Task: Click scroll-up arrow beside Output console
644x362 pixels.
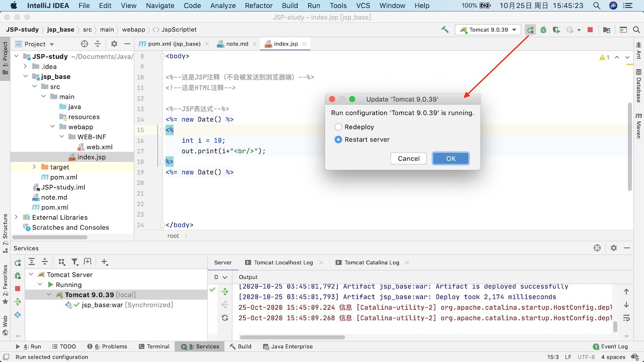Action: (626, 292)
